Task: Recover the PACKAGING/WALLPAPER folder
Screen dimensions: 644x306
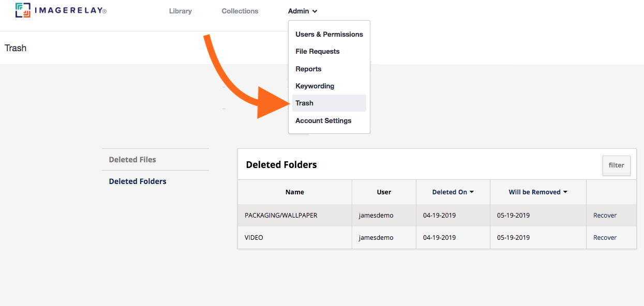Action: pos(605,216)
